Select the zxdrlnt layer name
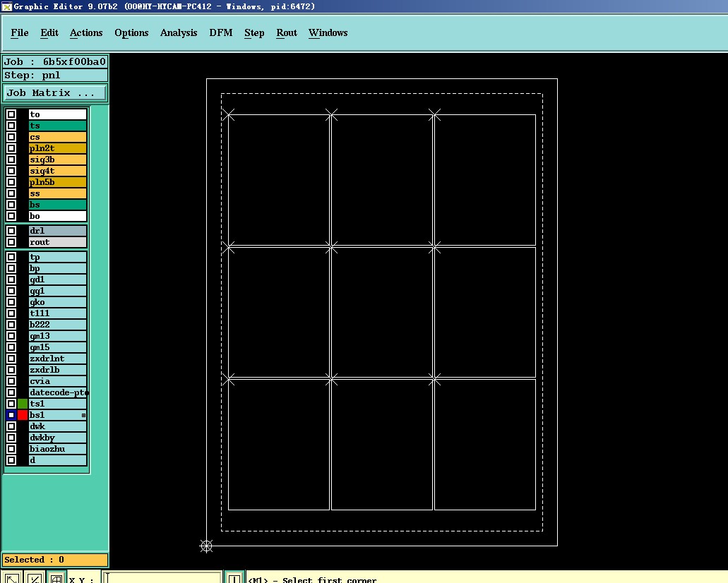The height and width of the screenshot is (583, 728). (58, 359)
